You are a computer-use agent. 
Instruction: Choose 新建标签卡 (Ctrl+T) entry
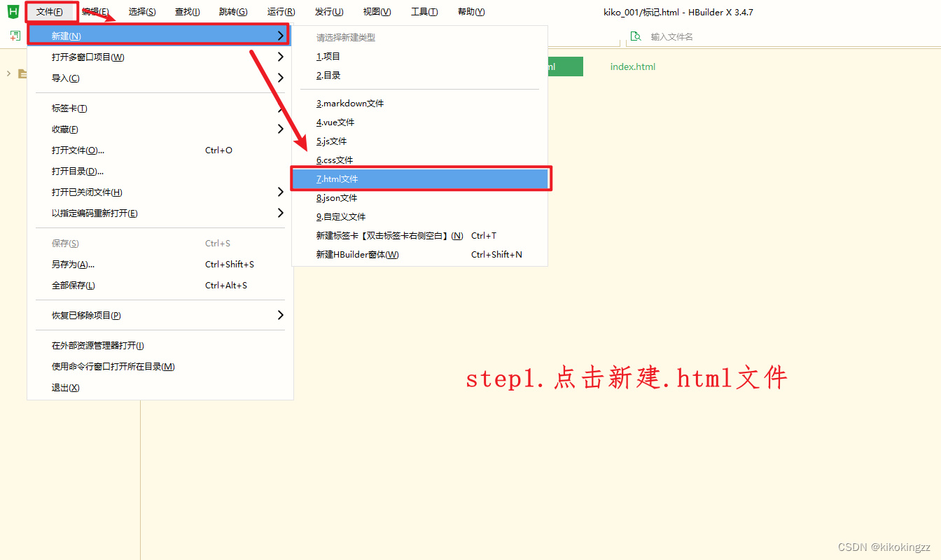click(x=419, y=235)
